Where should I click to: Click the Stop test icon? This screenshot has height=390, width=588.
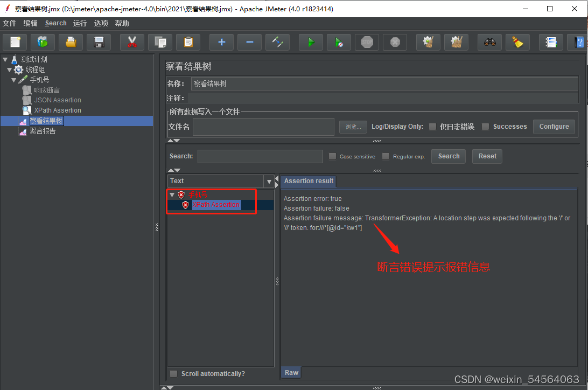point(367,42)
